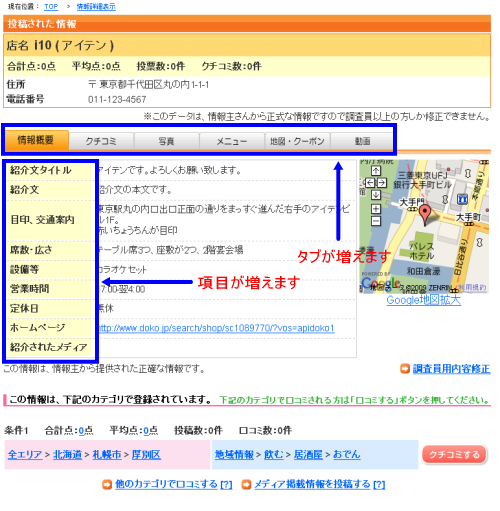Pan the Google map down
This screenshot has height=511, width=500.
(x=376, y=194)
